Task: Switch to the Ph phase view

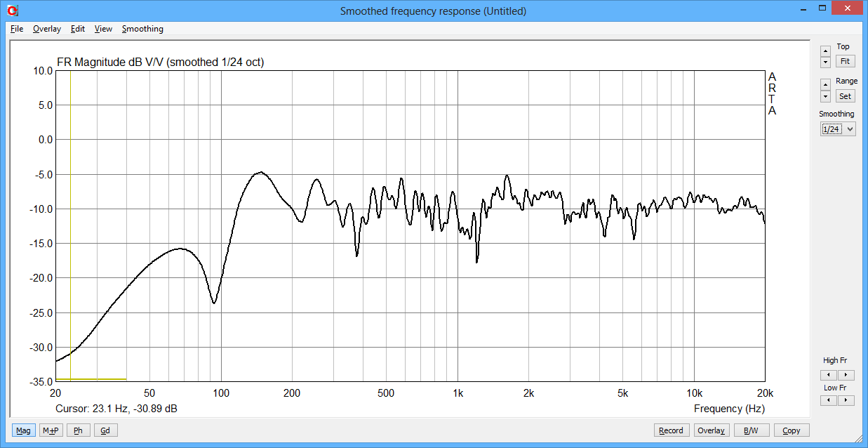Action: point(78,430)
